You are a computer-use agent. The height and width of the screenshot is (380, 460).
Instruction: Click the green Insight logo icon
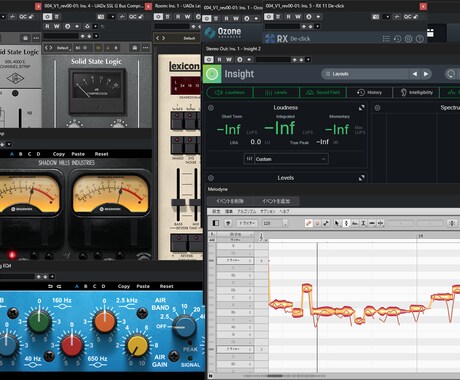click(x=212, y=74)
